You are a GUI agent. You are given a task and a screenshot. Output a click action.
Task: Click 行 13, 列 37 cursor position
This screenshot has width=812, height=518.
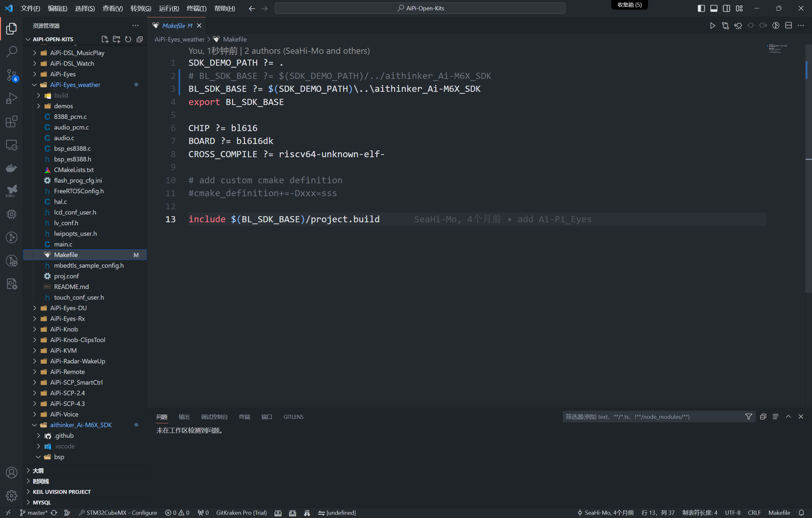[658, 513]
